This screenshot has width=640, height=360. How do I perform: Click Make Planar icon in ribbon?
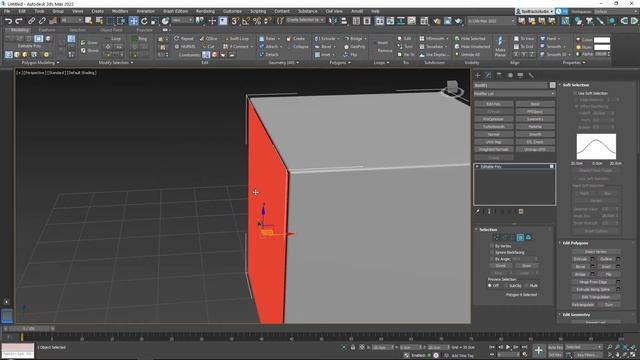[x=500, y=46]
